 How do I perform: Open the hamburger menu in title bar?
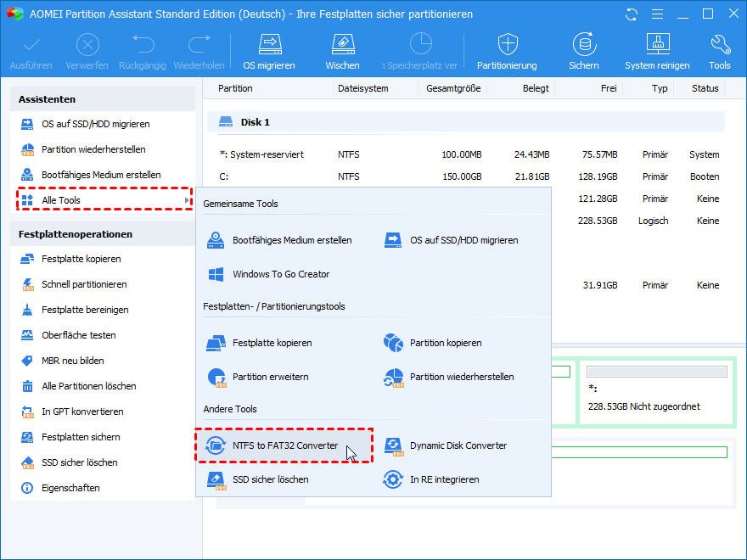[657, 14]
